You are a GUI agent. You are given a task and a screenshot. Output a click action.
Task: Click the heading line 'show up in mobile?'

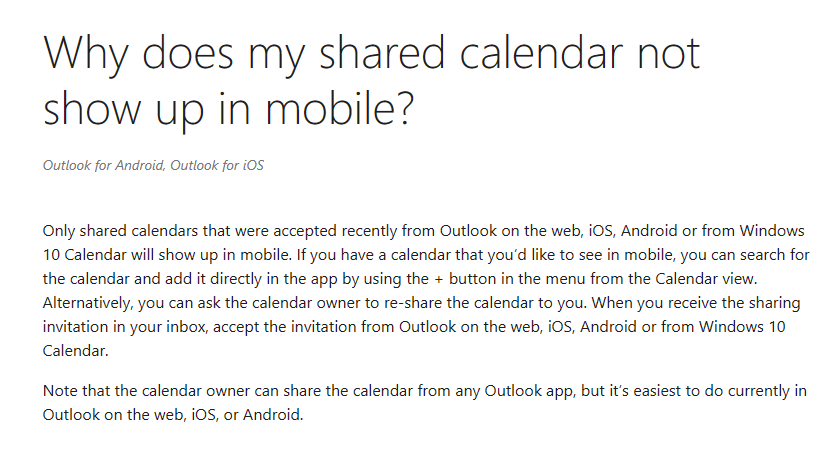point(228,109)
